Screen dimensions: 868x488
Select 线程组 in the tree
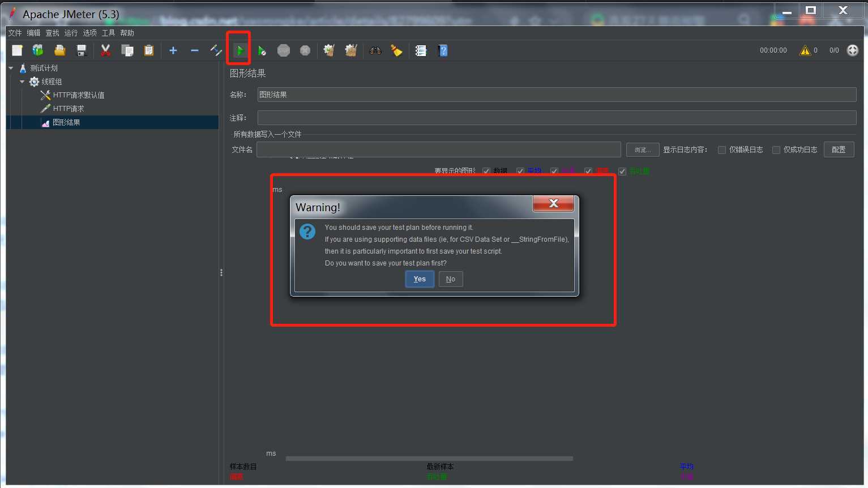(52, 82)
